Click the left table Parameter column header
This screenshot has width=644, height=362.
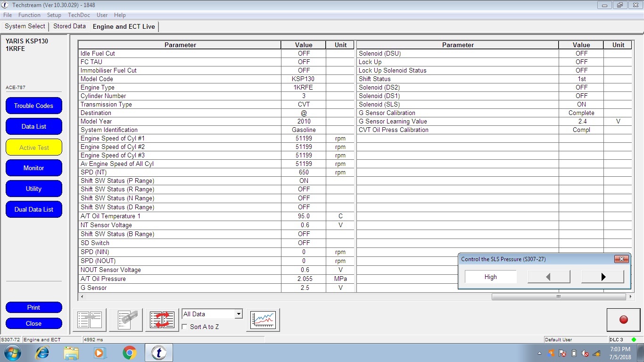click(180, 45)
